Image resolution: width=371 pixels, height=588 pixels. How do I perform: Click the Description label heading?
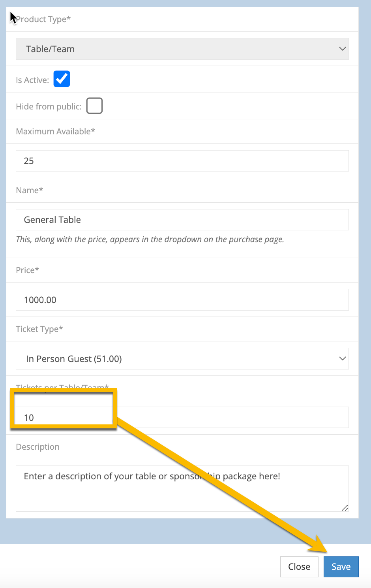tap(37, 447)
